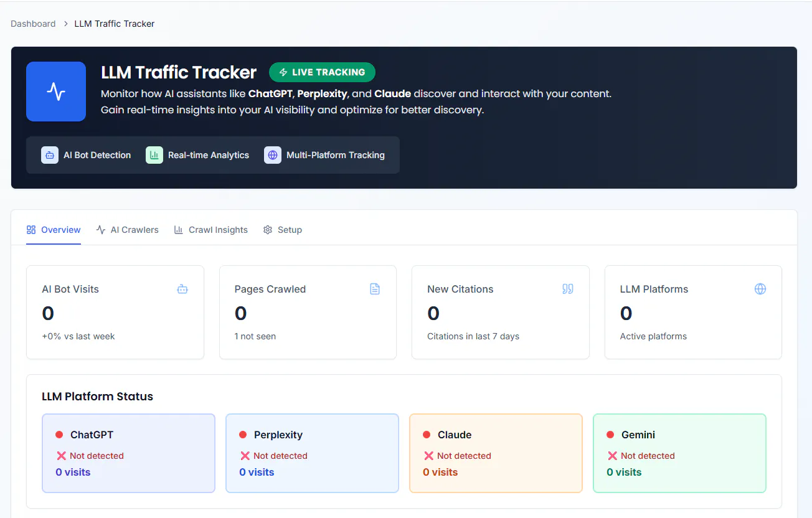Screen dimensions: 812x518
Task: Click the red X under Perplexity
Action: [245, 456]
